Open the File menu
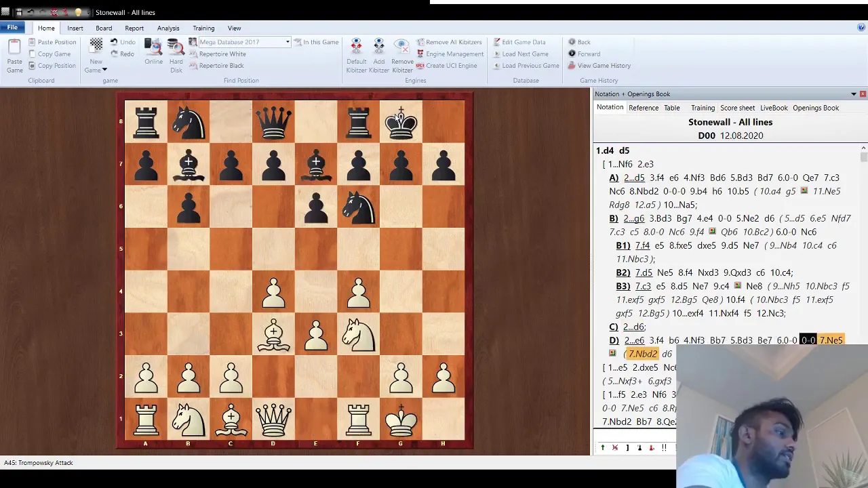Viewport: 868px width, 488px height. (12, 28)
